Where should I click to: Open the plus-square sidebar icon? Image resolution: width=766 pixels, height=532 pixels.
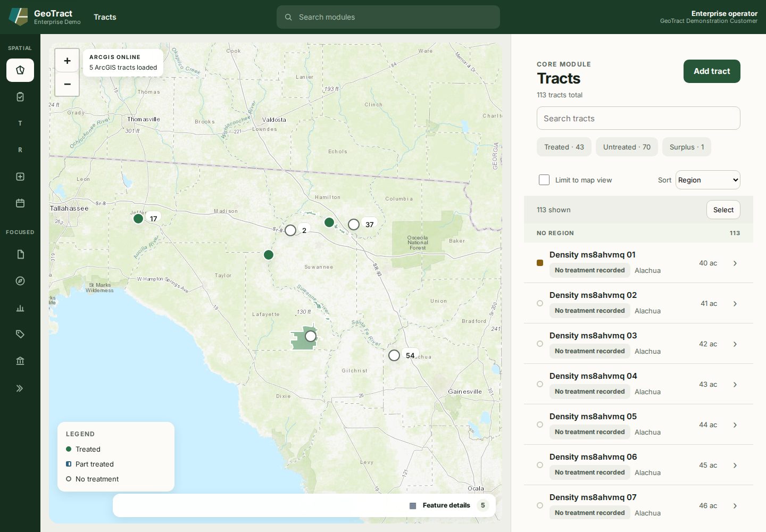tap(20, 177)
